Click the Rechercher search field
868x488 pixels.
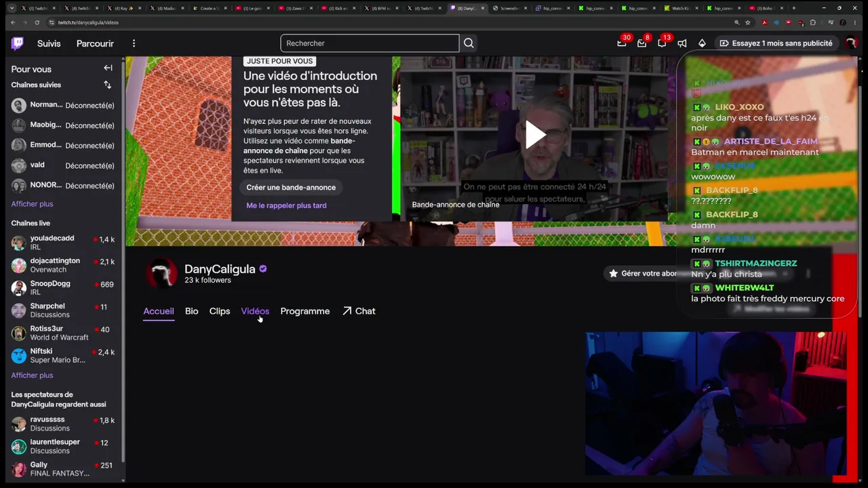[370, 43]
